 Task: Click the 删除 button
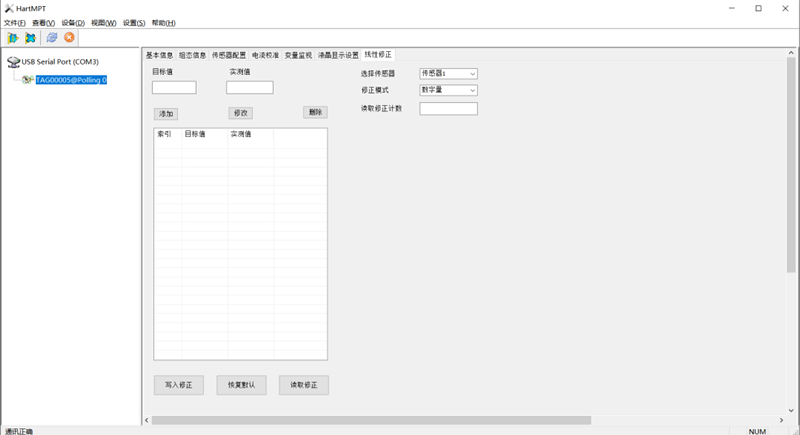315,112
